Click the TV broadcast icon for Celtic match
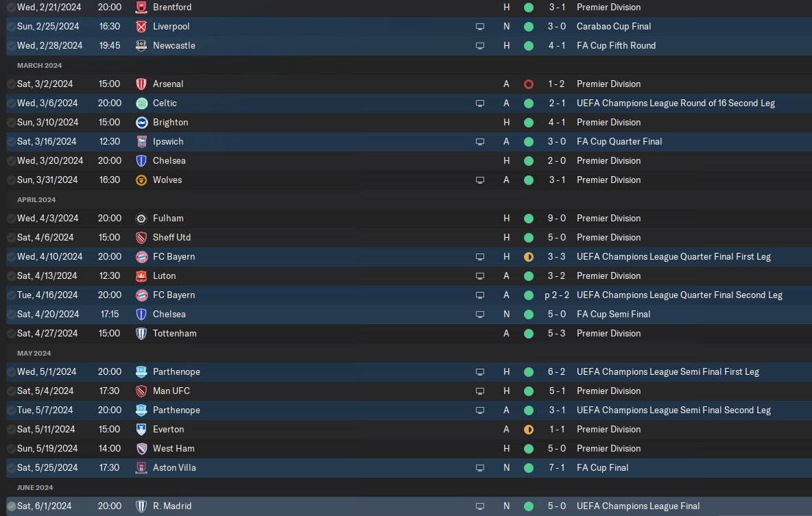Screen dimensions: 812x516 pyautogui.click(x=480, y=103)
